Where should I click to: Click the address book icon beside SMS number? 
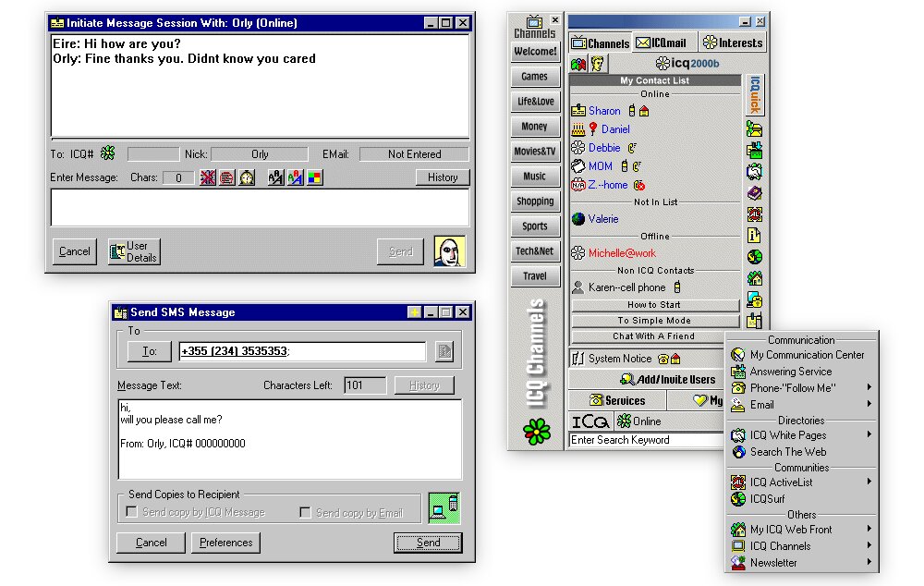[444, 351]
